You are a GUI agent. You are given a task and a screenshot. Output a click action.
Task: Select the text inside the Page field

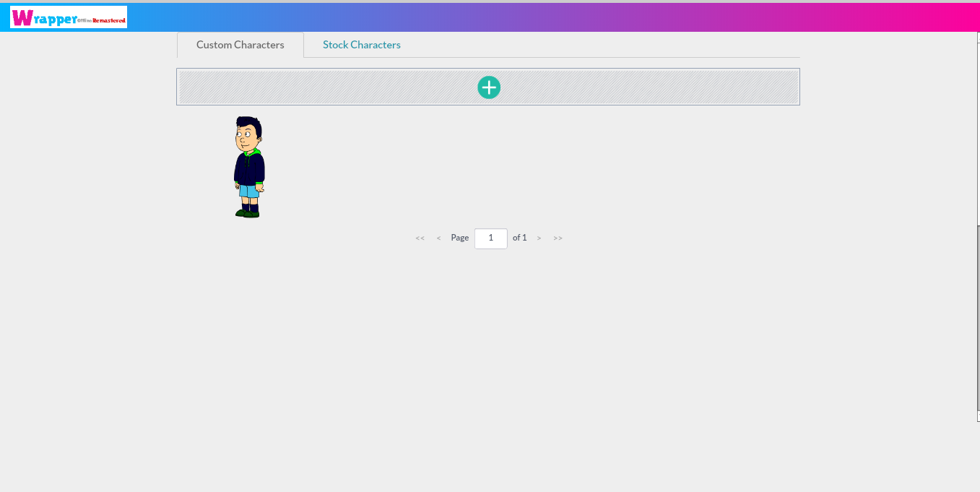[490, 238]
